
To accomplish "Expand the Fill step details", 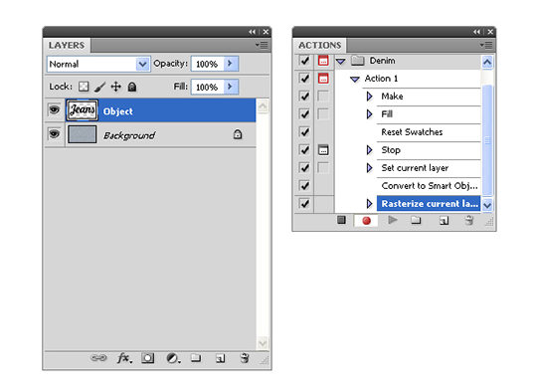I will pos(369,114).
